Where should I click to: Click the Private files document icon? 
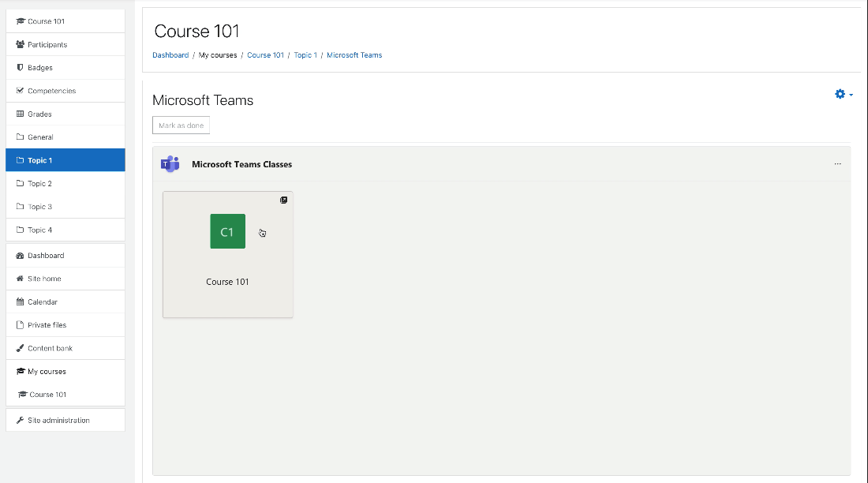[x=20, y=325]
